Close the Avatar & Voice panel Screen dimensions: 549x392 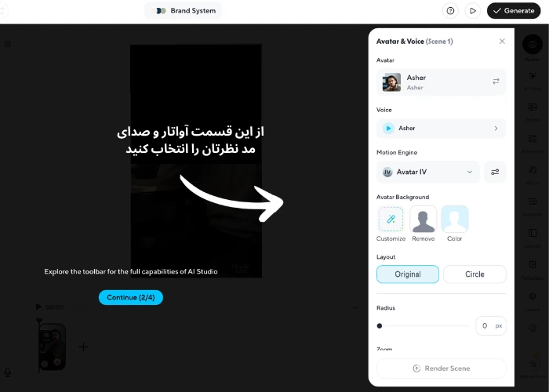pos(502,42)
